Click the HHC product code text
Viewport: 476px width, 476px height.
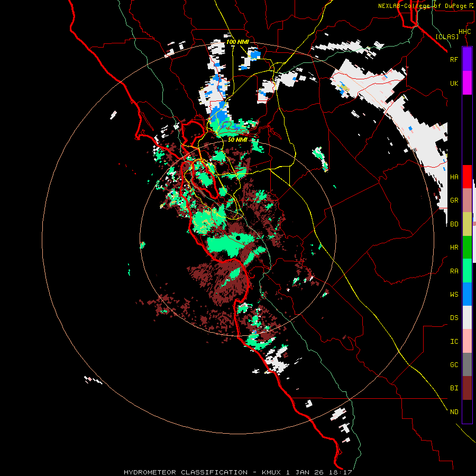click(x=464, y=32)
